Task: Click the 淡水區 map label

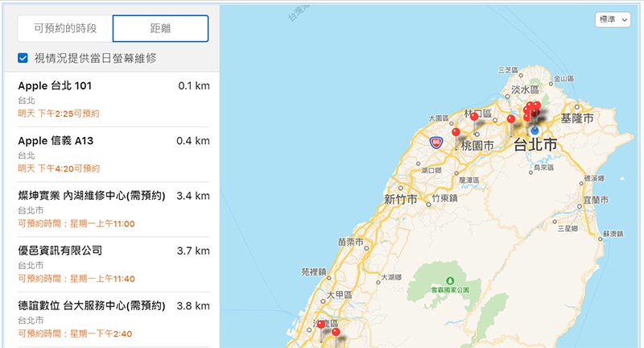Action: 525,89
